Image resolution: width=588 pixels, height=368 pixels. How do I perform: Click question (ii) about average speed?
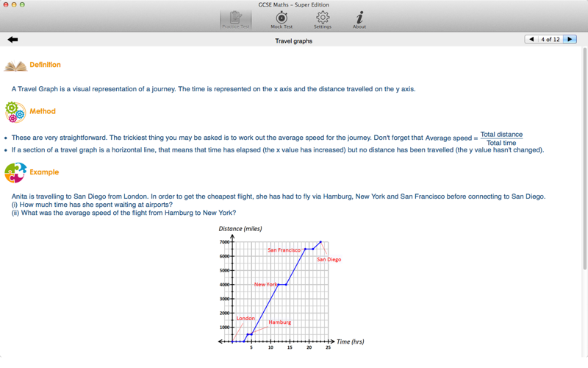tap(123, 213)
